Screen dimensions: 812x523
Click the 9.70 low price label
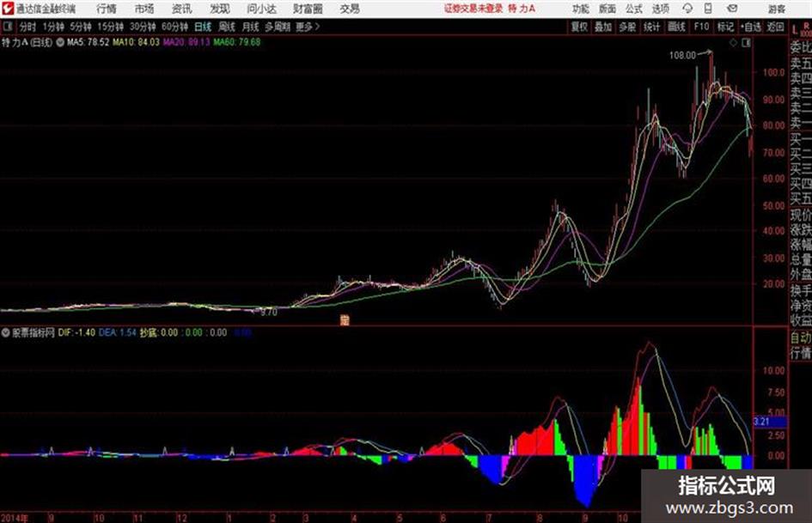point(269,313)
